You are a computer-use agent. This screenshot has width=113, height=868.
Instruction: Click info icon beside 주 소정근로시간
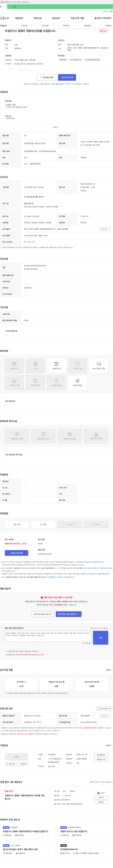coord(37,197)
